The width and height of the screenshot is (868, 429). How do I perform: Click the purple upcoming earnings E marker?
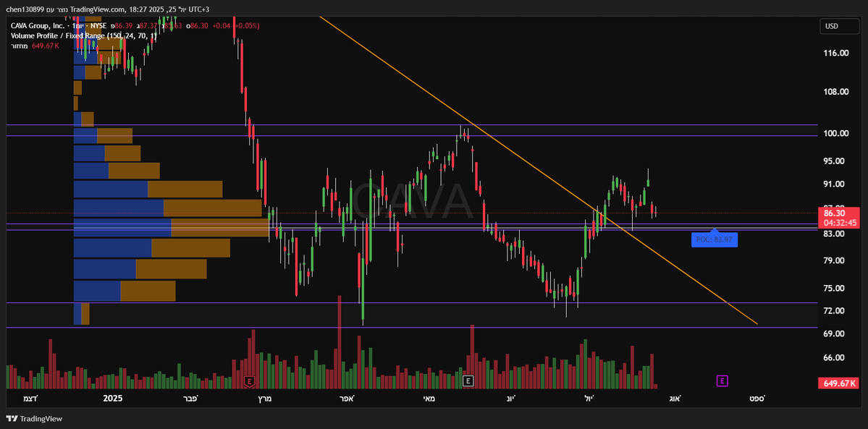(722, 381)
